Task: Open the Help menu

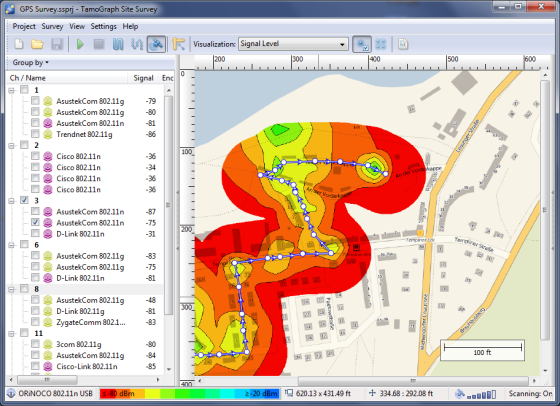Action: [130, 26]
